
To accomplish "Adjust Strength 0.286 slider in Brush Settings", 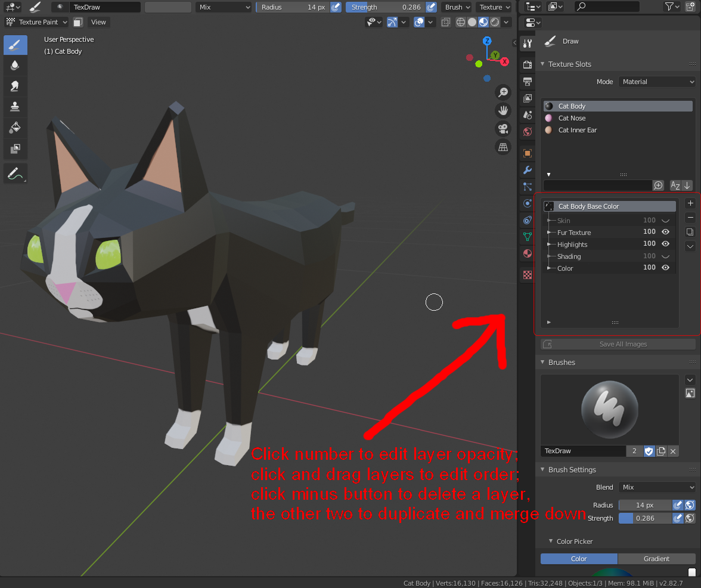I will pos(645,518).
